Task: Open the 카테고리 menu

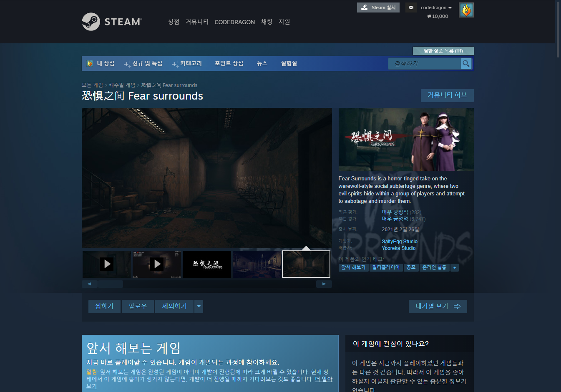Action: (x=187, y=63)
